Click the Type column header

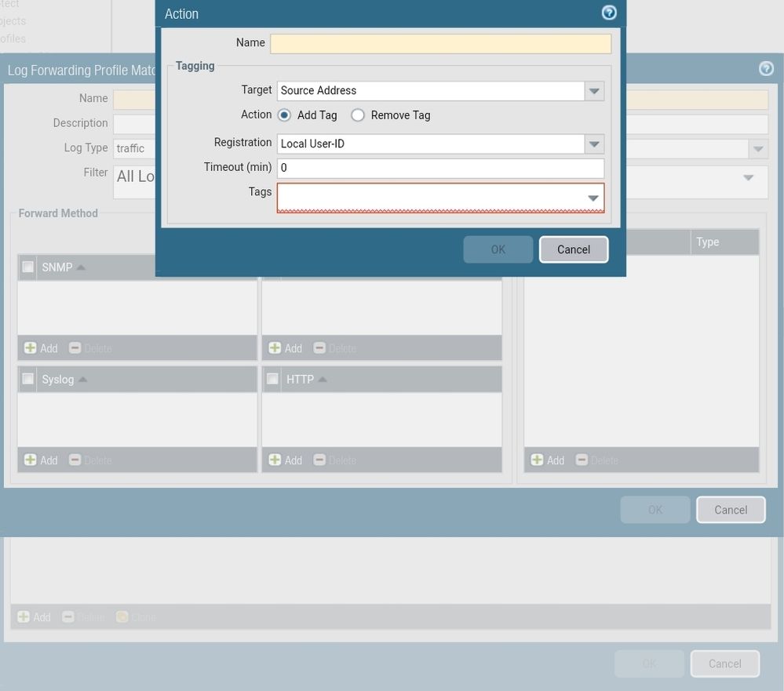coord(724,242)
